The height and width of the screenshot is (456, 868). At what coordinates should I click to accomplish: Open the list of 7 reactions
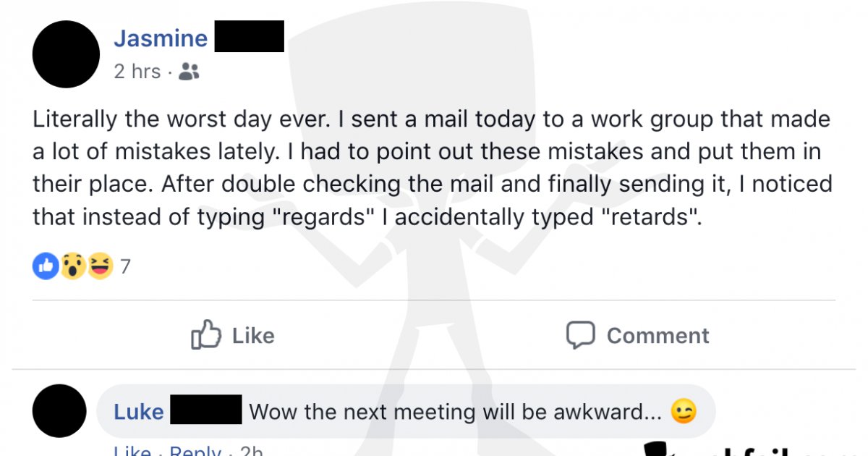pos(125,267)
